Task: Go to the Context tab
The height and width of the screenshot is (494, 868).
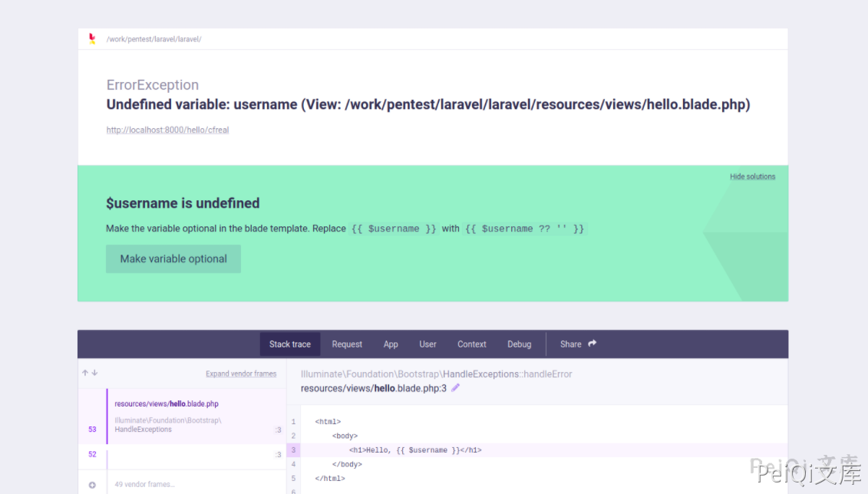Action: (471, 344)
